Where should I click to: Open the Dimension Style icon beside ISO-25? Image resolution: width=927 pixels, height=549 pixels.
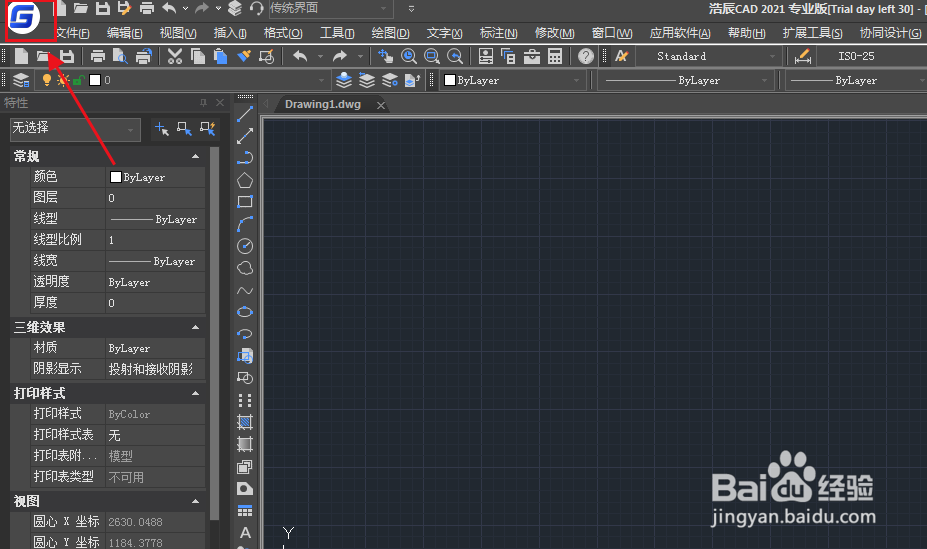point(802,56)
